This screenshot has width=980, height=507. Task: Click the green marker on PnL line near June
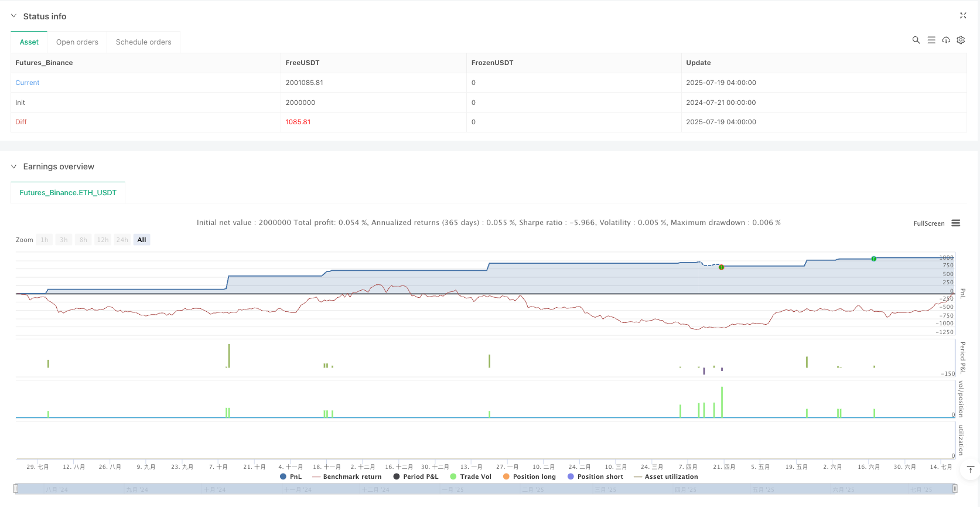pos(873,258)
